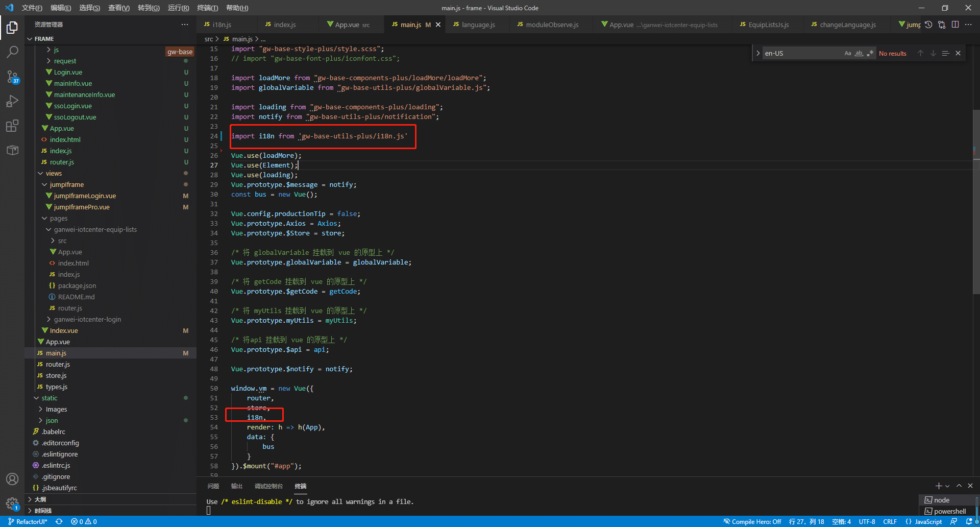Screen dimensions: 980x527
Task: Toggle Match Case in find widget
Action: pos(848,53)
